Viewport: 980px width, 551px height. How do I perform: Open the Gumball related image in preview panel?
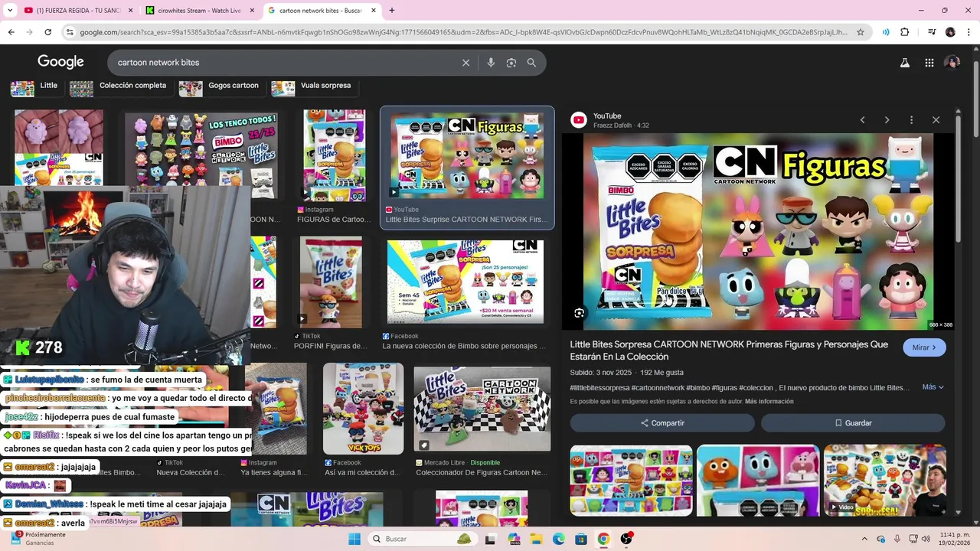[x=758, y=481]
